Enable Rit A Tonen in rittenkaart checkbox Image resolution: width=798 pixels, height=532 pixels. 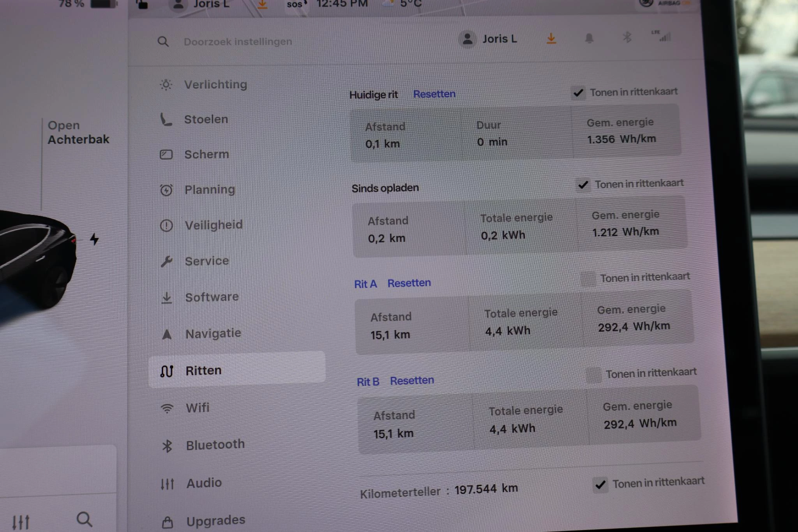[x=588, y=279]
